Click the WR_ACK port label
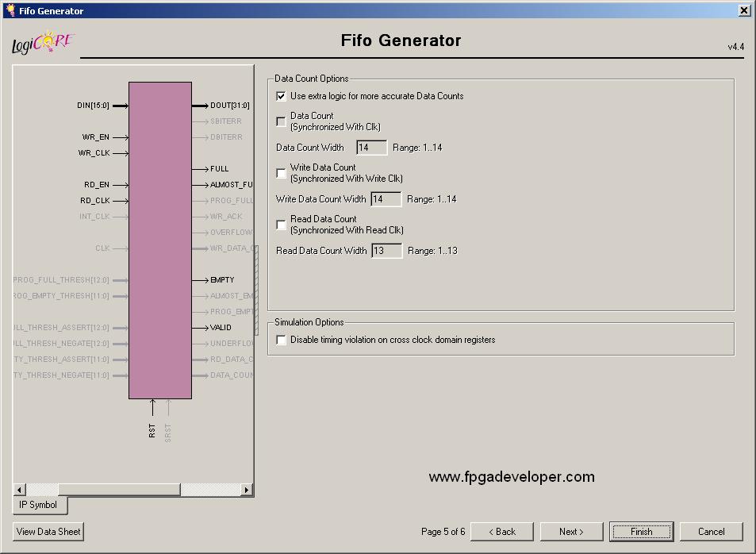This screenshot has width=756, height=554. (226, 216)
